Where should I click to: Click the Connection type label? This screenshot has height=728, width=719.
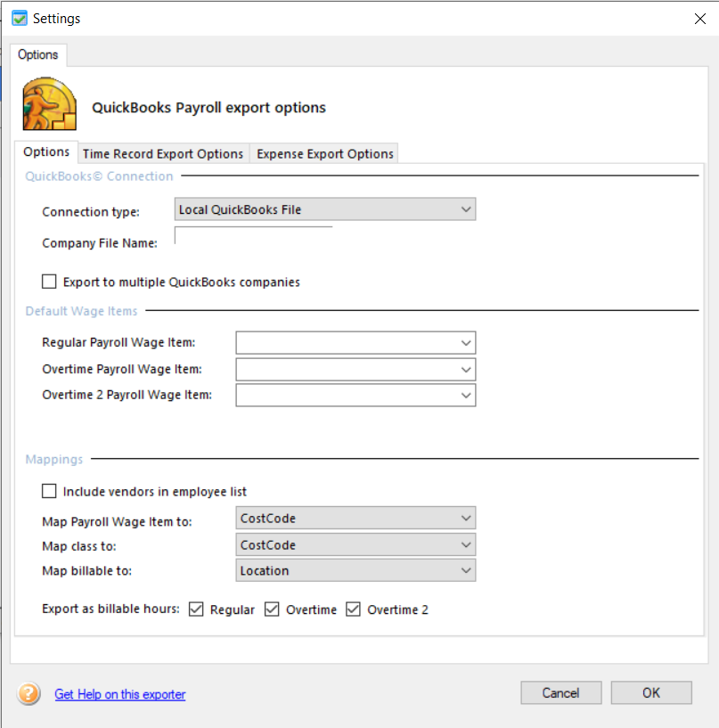point(91,212)
